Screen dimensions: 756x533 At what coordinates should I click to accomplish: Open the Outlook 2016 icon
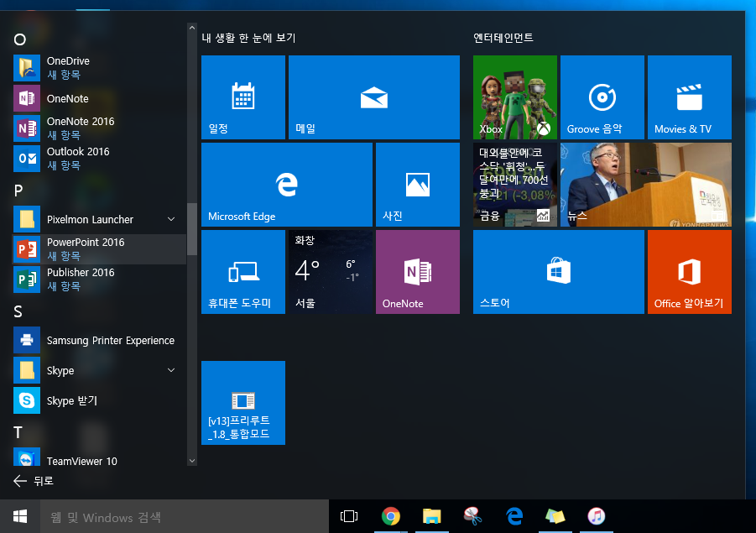27,159
